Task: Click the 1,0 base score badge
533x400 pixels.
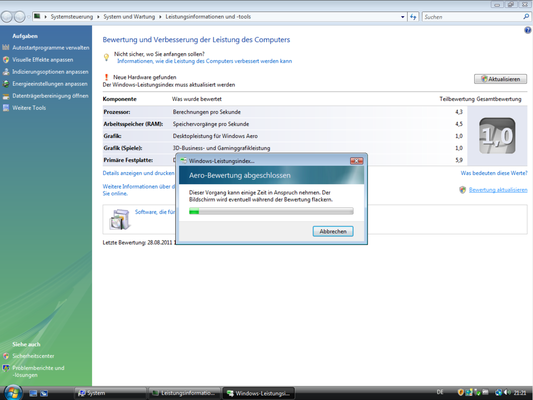Action: tap(497, 136)
